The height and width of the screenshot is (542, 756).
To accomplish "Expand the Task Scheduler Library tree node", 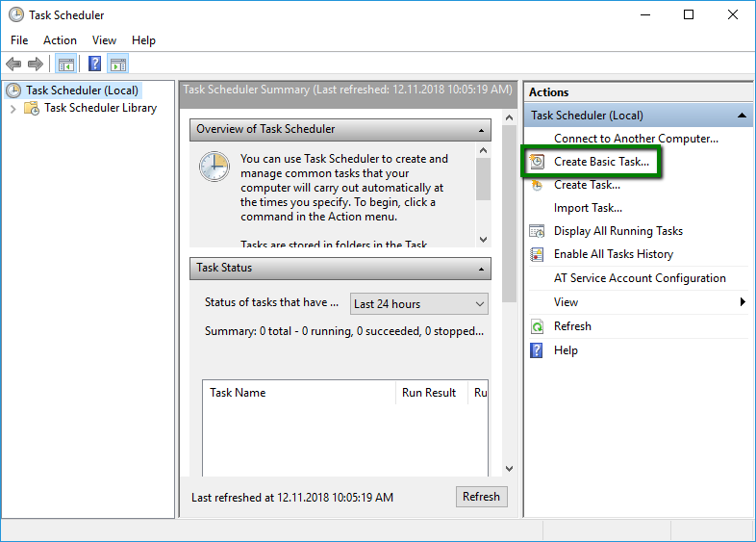I will coord(13,109).
